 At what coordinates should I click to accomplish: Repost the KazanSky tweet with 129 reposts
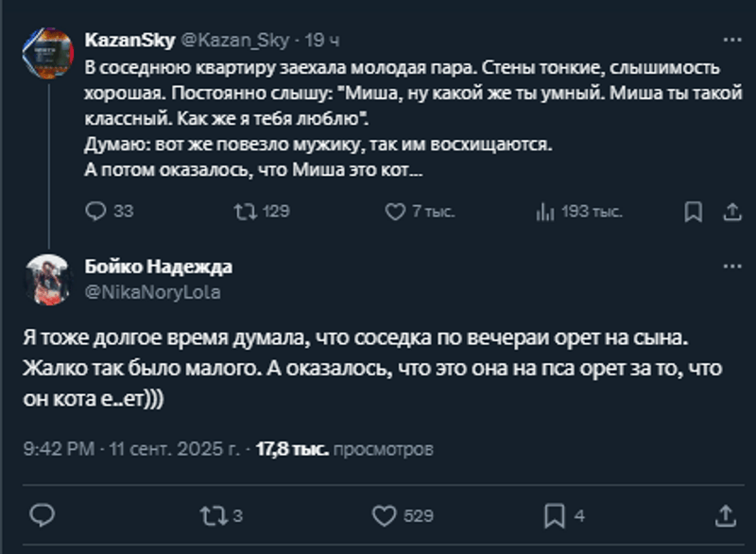243,212
